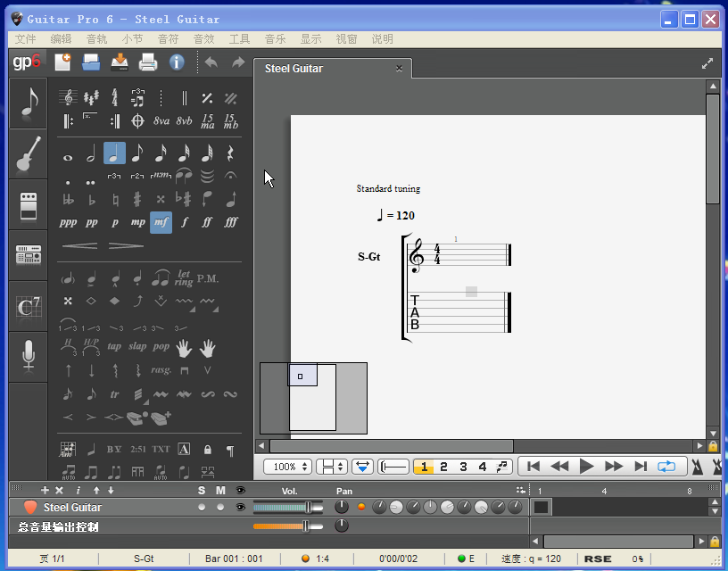Apply the slap technique

(x=137, y=346)
